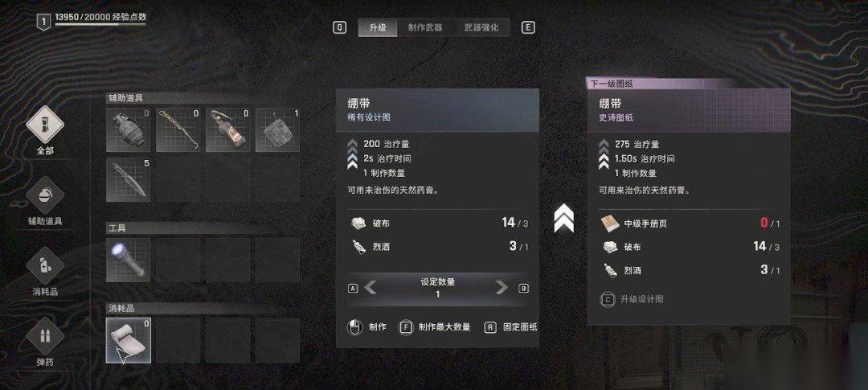
Task: Click the 制作 craft button
Action: click(367, 327)
